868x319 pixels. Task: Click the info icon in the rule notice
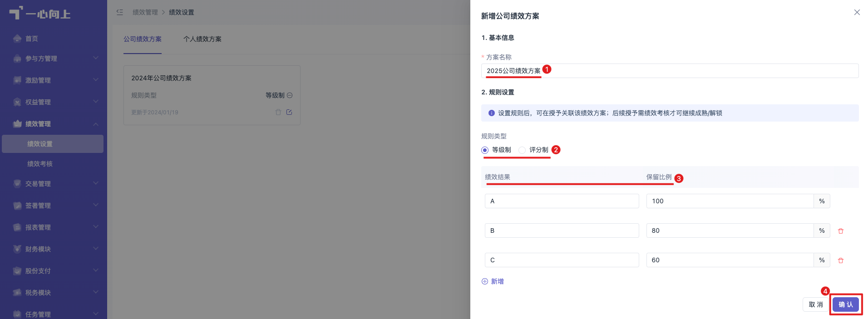click(491, 113)
